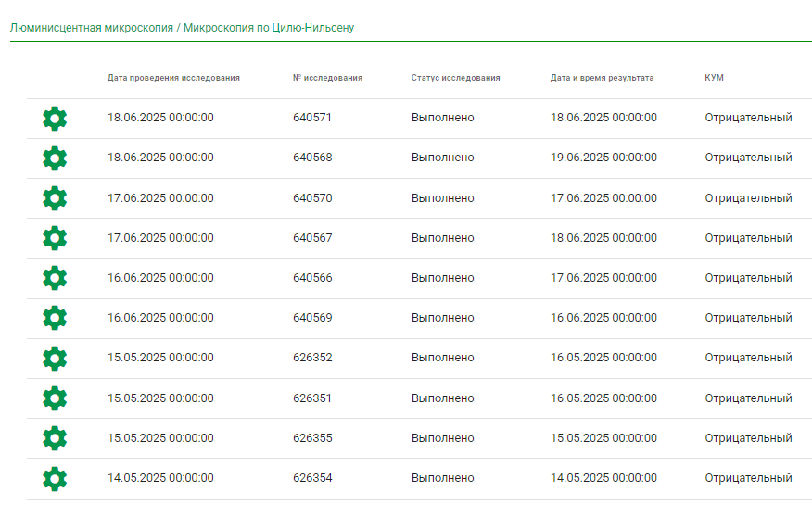The width and height of the screenshot is (812, 530).
Task: Click 'Выполнено' status of study 640571
Action: 443,118
